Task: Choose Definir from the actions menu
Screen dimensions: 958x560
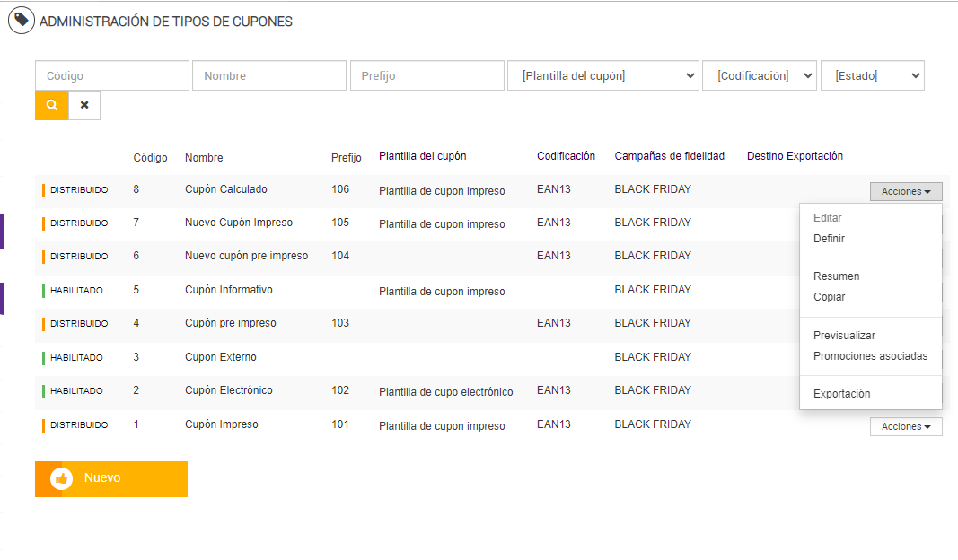Action: [829, 239]
